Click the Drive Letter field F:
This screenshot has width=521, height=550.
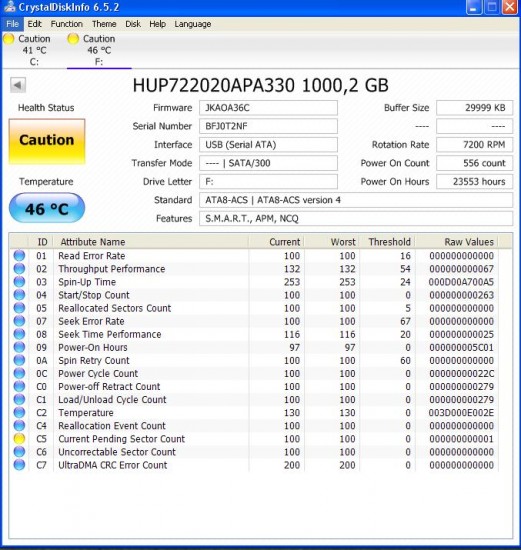[268, 182]
